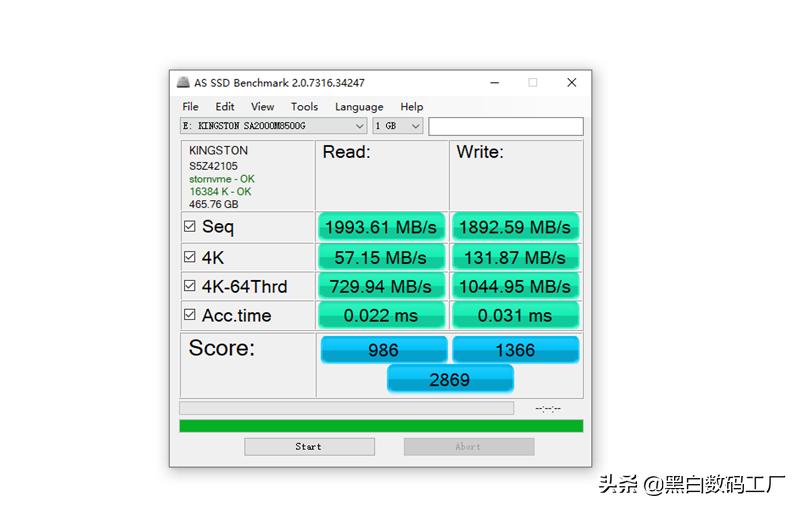This screenshot has height=509, width=800.
Task: Click the 465.76 GB capacity text
Action: click(x=214, y=205)
